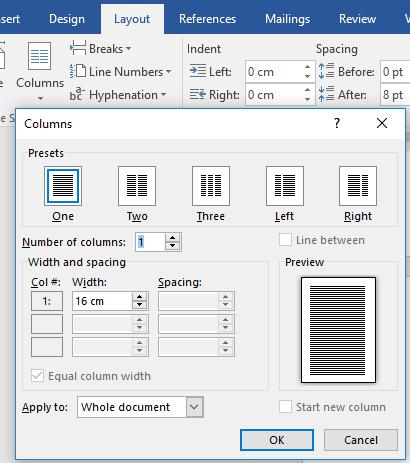Pick the Right column preset icon
Viewport: 410px width, 463px height.
tap(358, 186)
